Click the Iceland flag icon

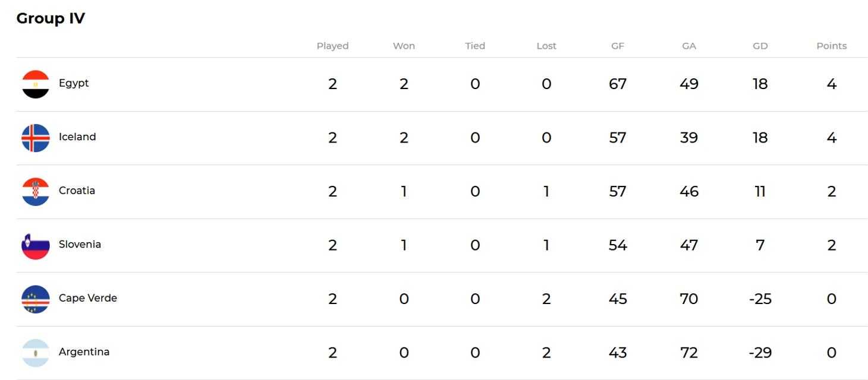[36, 138]
